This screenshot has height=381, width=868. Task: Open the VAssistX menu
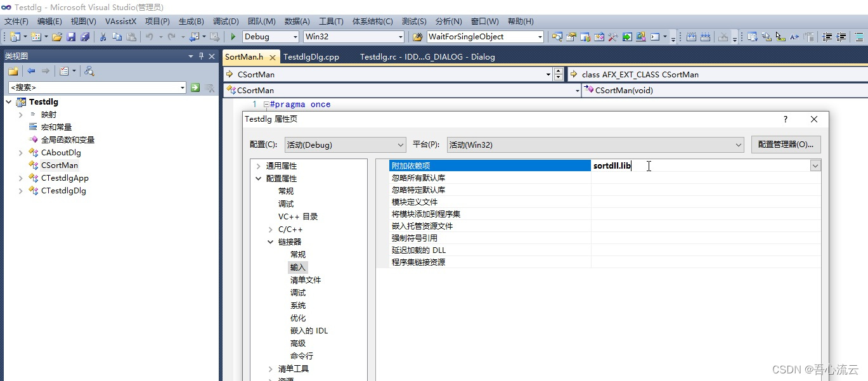pyautogui.click(x=120, y=22)
